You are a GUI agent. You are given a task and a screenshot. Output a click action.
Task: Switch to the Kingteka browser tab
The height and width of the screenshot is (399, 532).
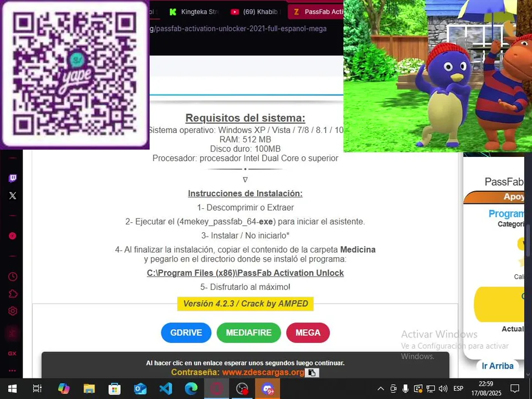[x=195, y=12]
